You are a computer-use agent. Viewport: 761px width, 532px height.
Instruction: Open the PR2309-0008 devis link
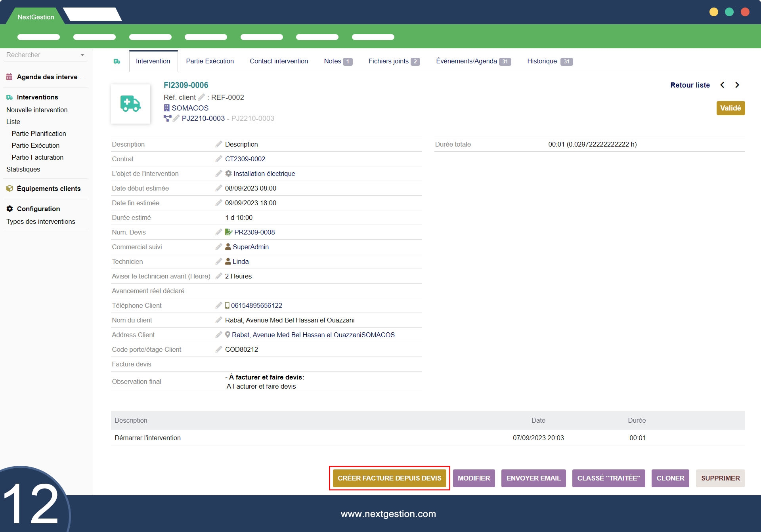254,232
